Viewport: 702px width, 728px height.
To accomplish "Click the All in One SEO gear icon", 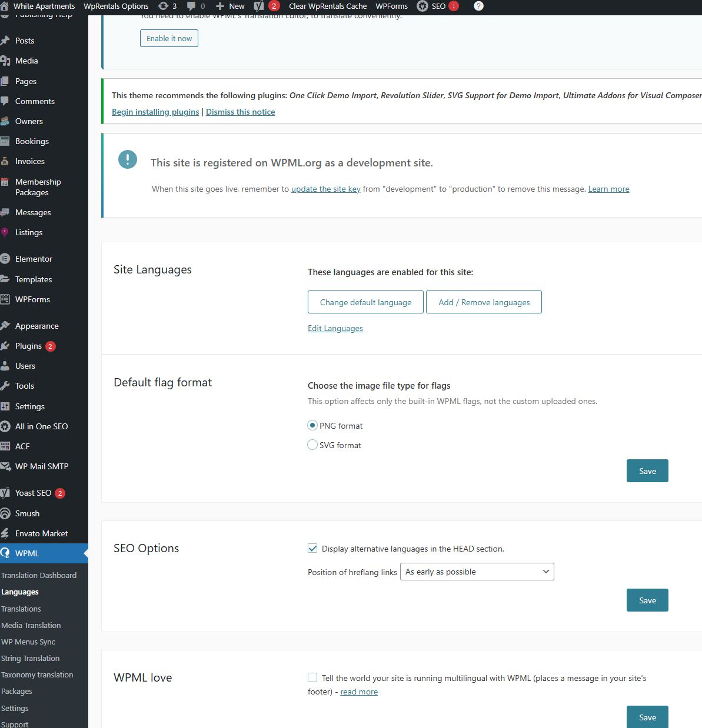I will coord(5,426).
